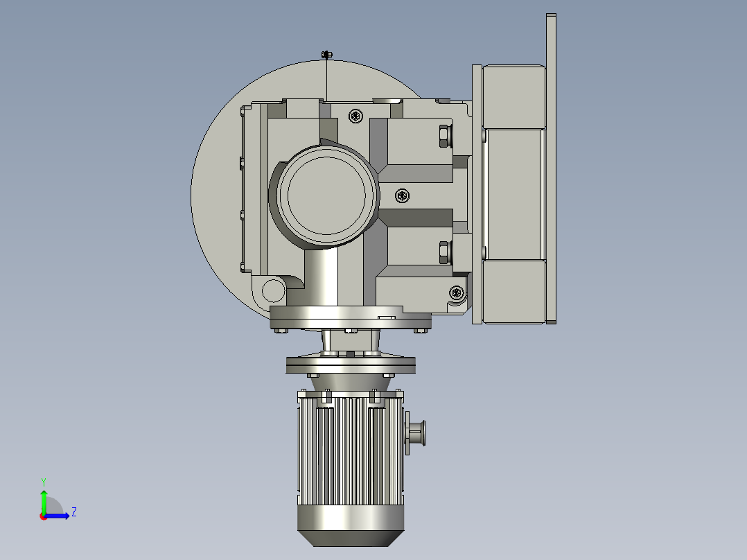This screenshot has width=747, height=560.
Task: Select the tall mounting plate at the right
Action: pyautogui.click(x=551, y=168)
